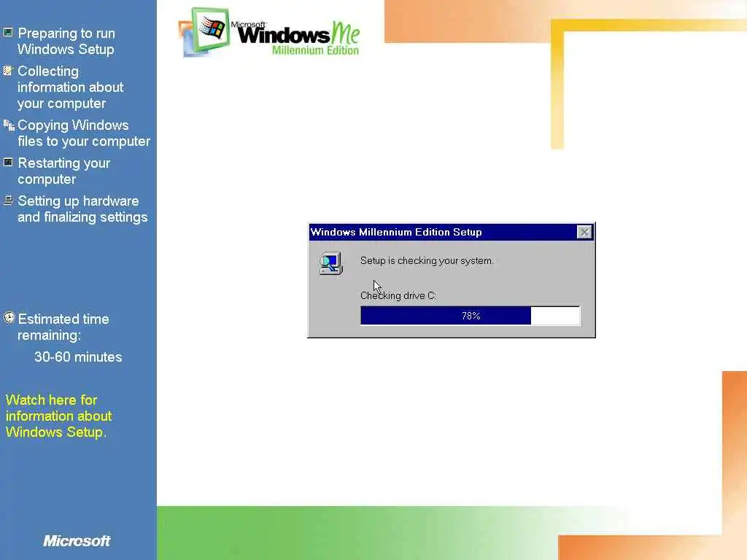Click the 'Estimated time remaining:' label
Image resolution: width=747 pixels, height=560 pixels.
click(63, 327)
